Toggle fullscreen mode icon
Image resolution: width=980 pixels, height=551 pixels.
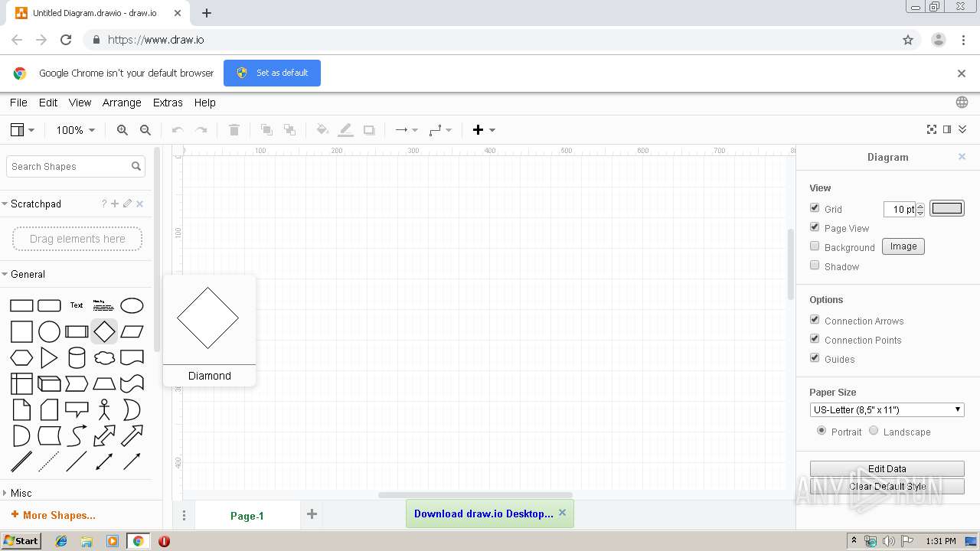point(932,129)
